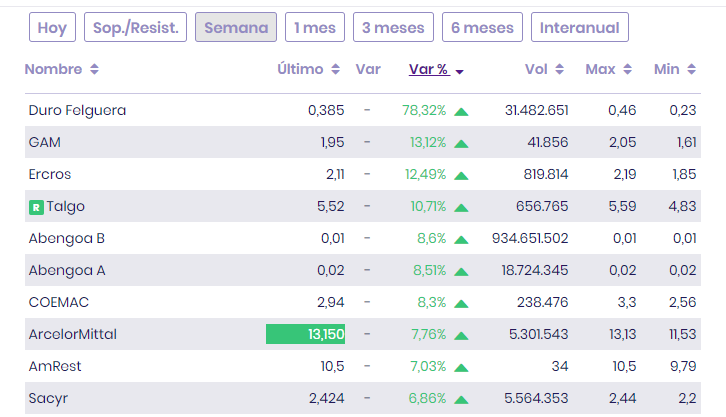Open the Duro Felguera stock link
The height and width of the screenshot is (417, 726).
point(77,110)
